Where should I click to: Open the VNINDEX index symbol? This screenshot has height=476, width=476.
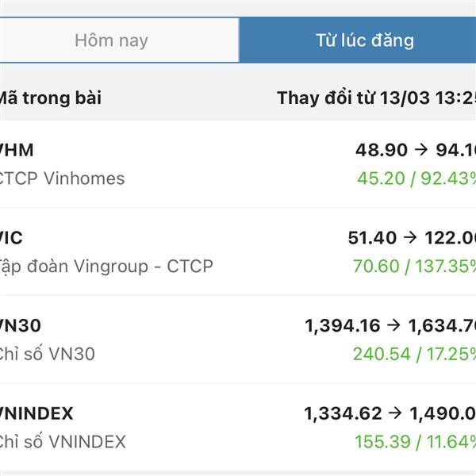(x=36, y=413)
